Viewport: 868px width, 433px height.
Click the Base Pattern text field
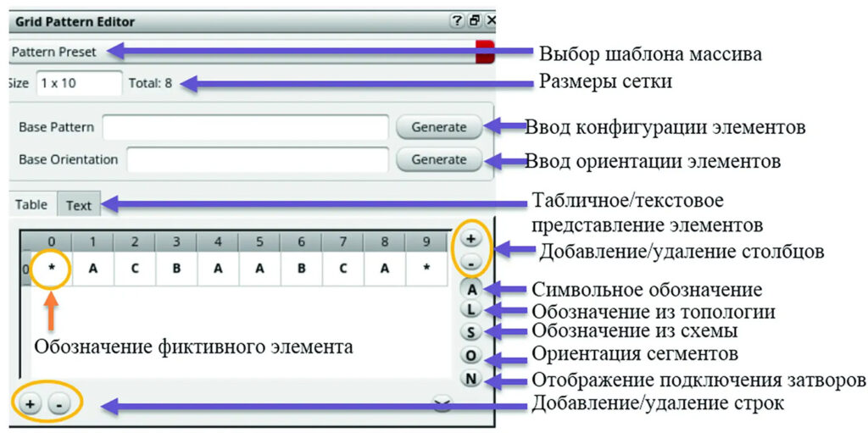click(245, 127)
